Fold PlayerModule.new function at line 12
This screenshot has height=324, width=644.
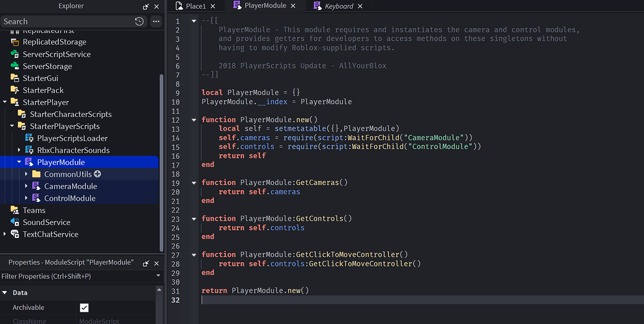tap(194, 120)
